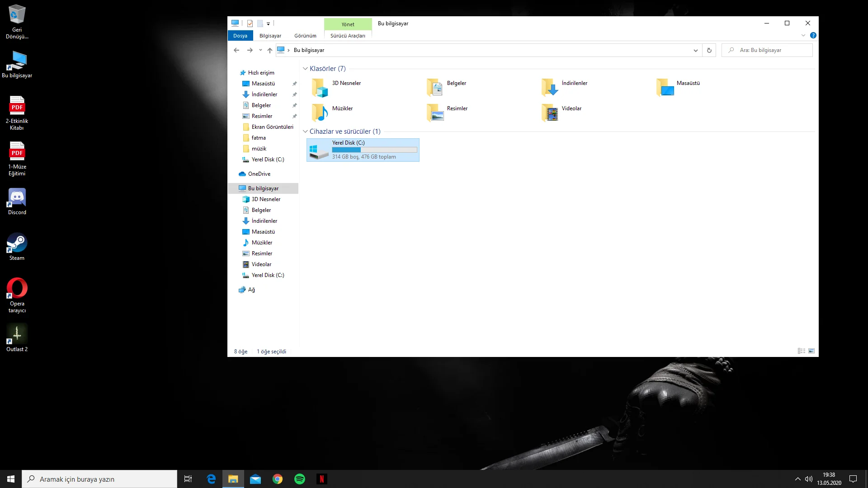Select Ekran Görüntüleri in quick access
This screenshot has height=488, width=868.
tap(272, 127)
